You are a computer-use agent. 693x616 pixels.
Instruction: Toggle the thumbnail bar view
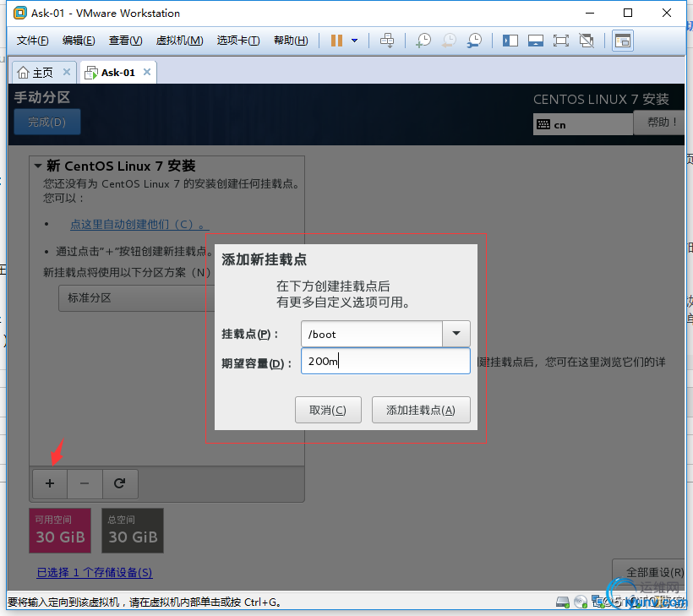point(536,41)
